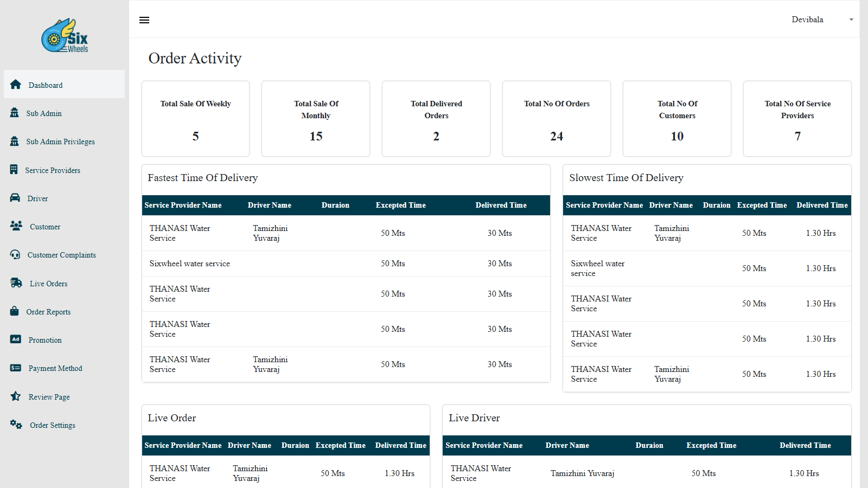Click the Total No Of Orders card
The width and height of the screenshot is (868, 488).
(x=557, y=119)
